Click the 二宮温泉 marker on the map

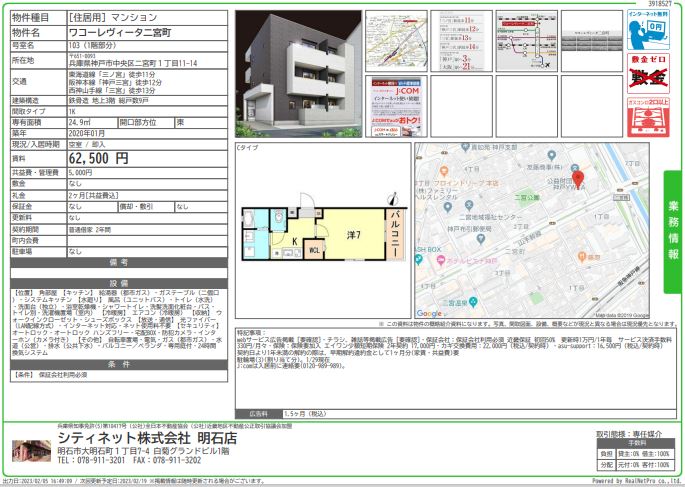click(473, 301)
